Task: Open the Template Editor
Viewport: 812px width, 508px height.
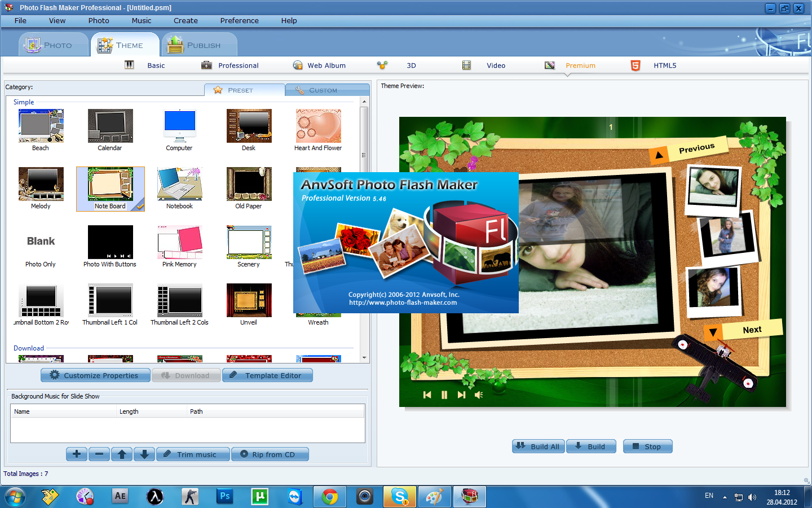Action: (x=267, y=375)
